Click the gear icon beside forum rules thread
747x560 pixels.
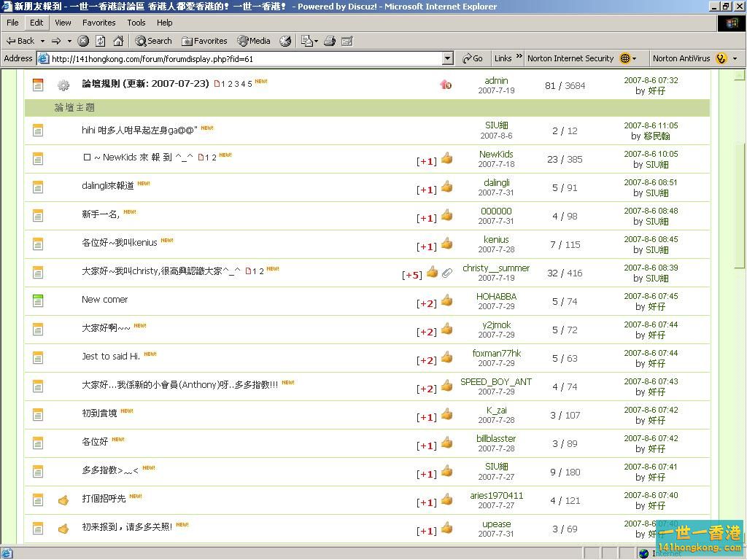63,85
